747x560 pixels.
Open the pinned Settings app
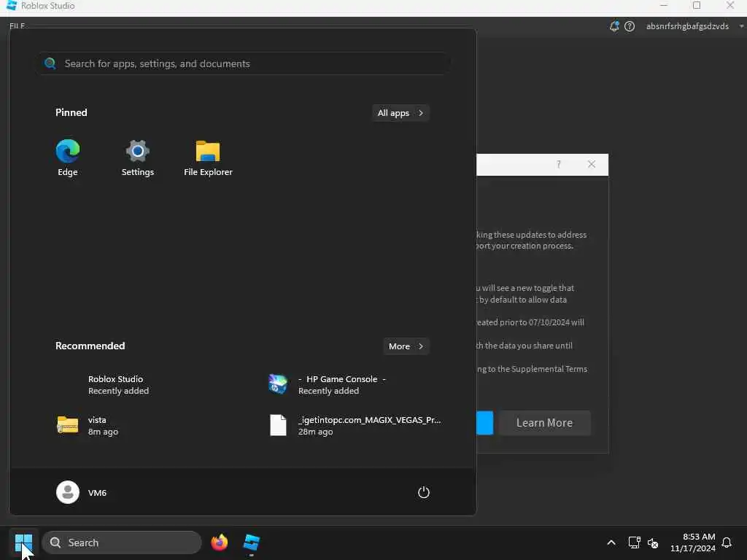point(137,157)
